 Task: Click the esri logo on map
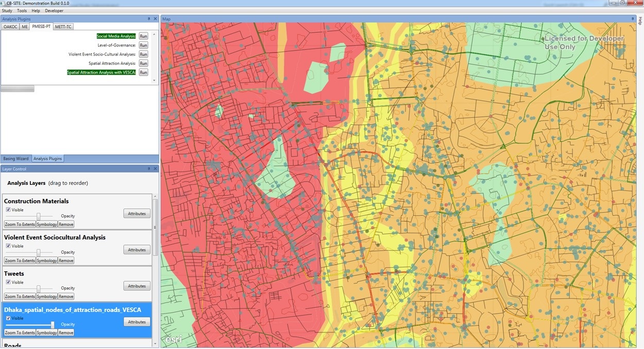click(x=173, y=339)
